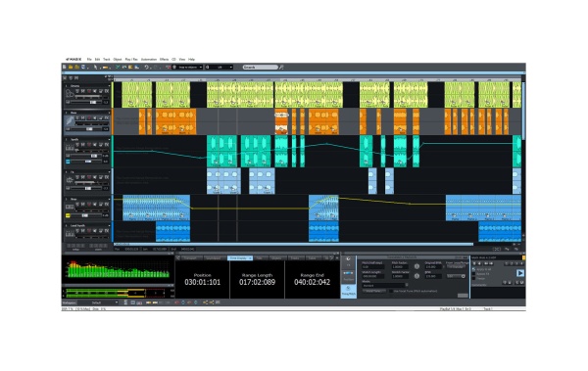Click the undo arrow icon in toolbar
Screen dimensions: 588x371
(147, 68)
